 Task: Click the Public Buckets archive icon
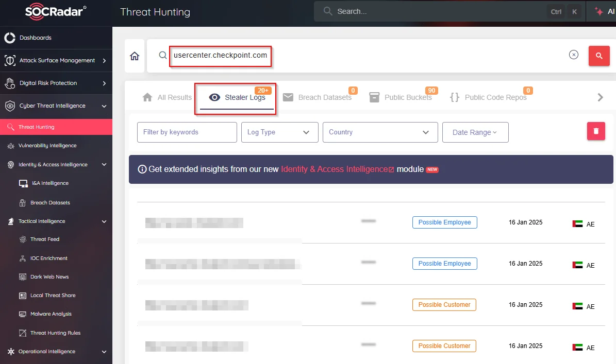click(374, 97)
